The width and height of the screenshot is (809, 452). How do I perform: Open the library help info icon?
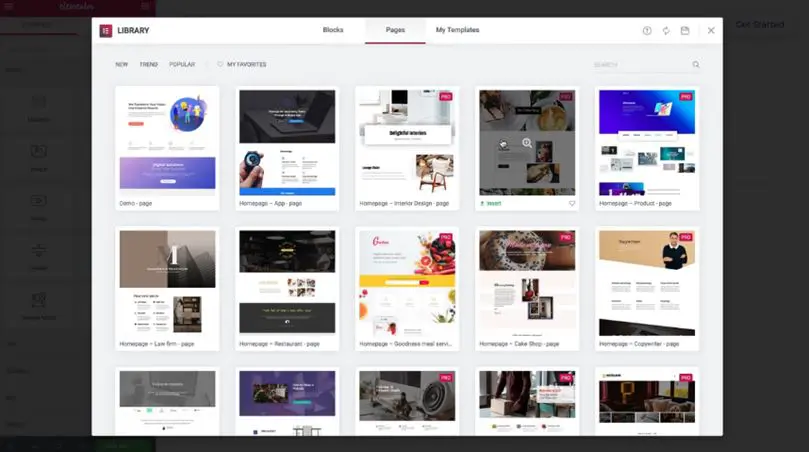647,30
